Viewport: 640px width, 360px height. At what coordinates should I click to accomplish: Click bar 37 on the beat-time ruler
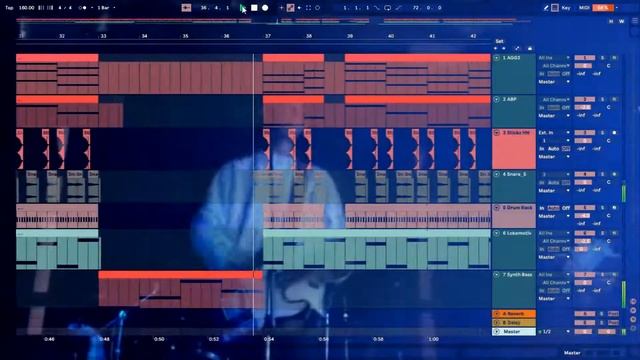[268, 36]
